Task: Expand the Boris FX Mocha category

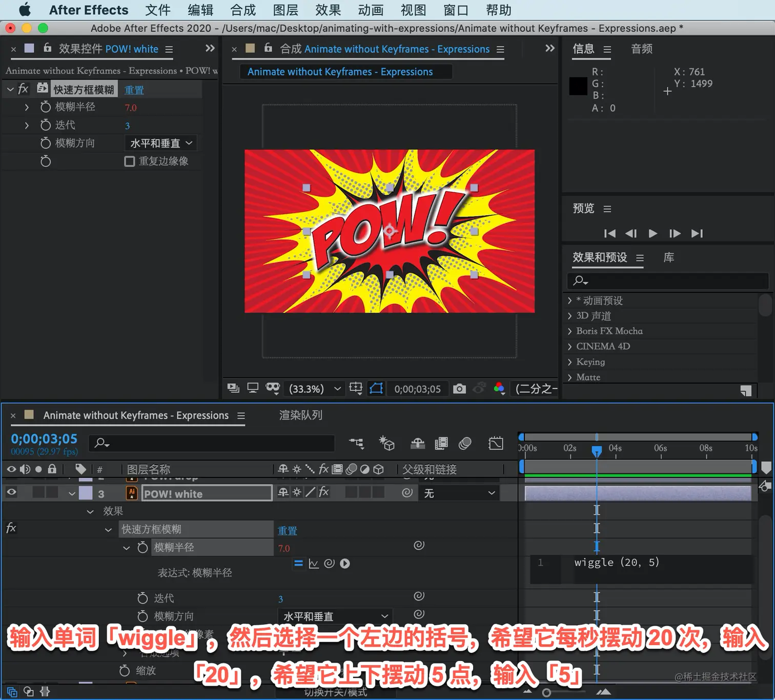Action: (569, 331)
